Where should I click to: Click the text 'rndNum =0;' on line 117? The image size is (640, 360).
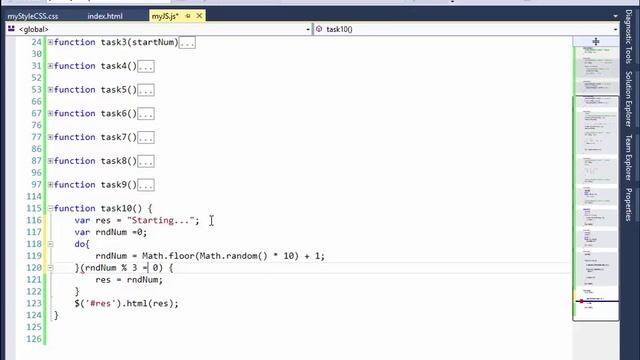point(121,232)
